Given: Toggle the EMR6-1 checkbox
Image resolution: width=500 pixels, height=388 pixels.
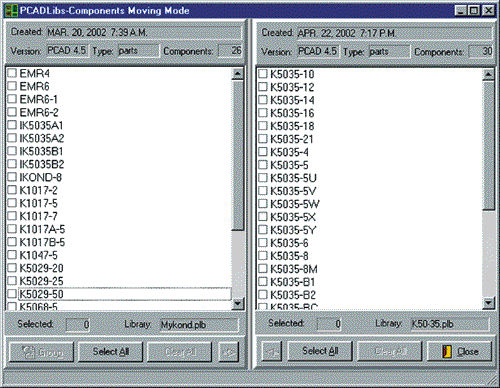Looking at the screenshot, I should pos(12,99).
